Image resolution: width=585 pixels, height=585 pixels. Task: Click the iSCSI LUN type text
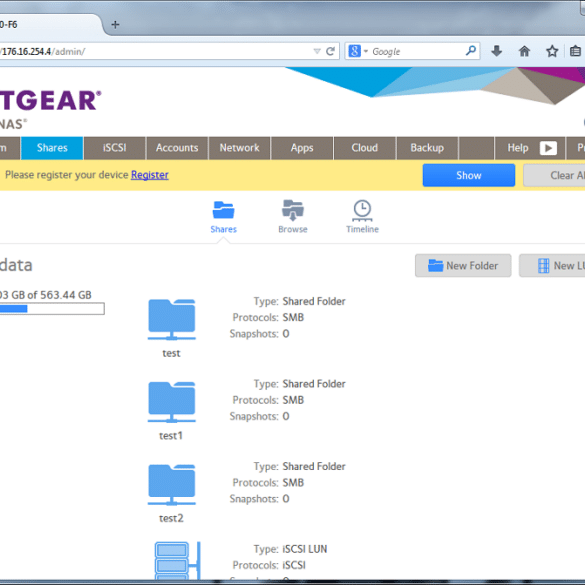click(305, 549)
